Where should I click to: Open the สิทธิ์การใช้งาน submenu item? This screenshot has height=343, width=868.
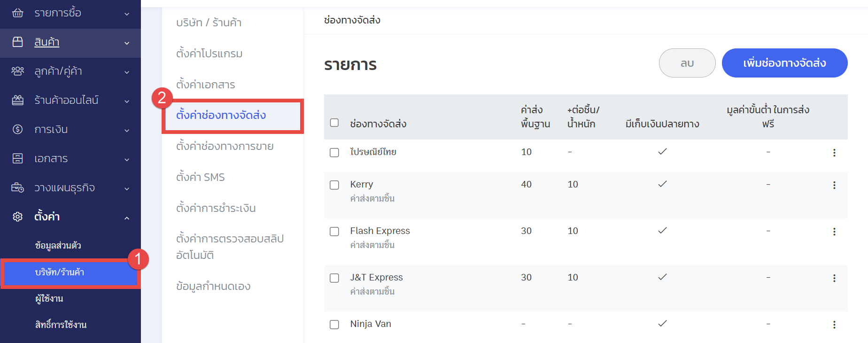(x=61, y=325)
